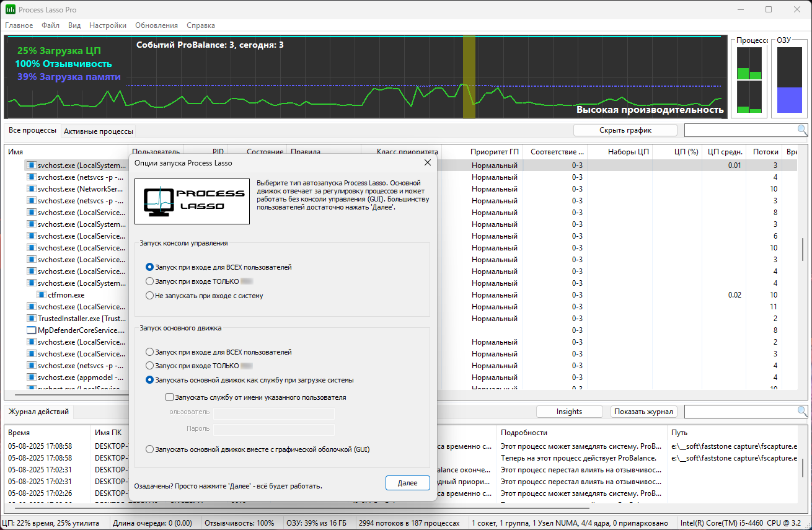This screenshot has height=530, width=812.
Task: Enable run service as specified user checkbox
Action: click(170, 397)
